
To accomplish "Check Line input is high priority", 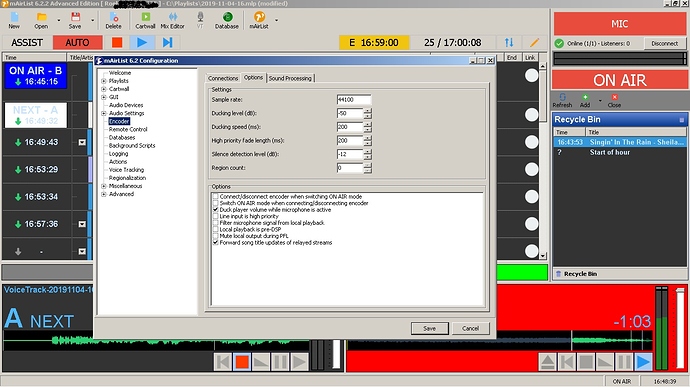I will click(216, 217).
